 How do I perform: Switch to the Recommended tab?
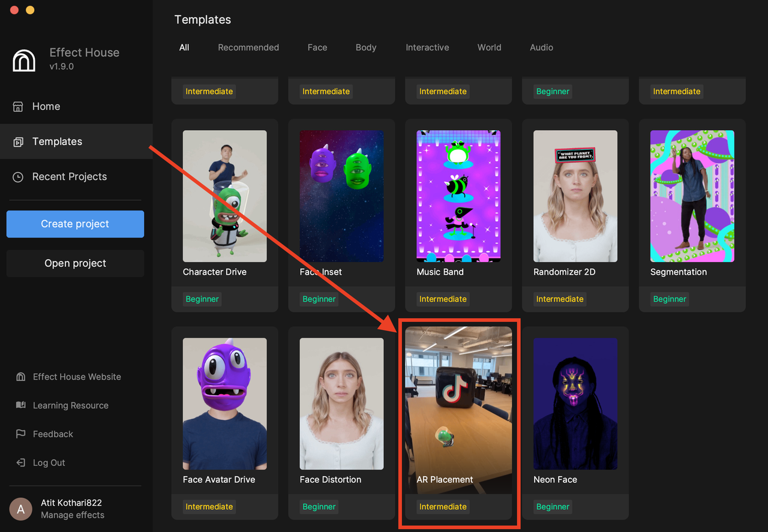[248, 47]
